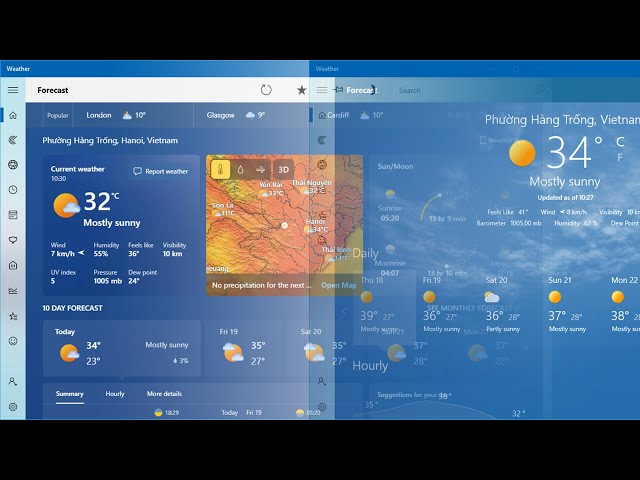
Task: Click the 'Sun/Moon' heading in right window
Action: 395,167
